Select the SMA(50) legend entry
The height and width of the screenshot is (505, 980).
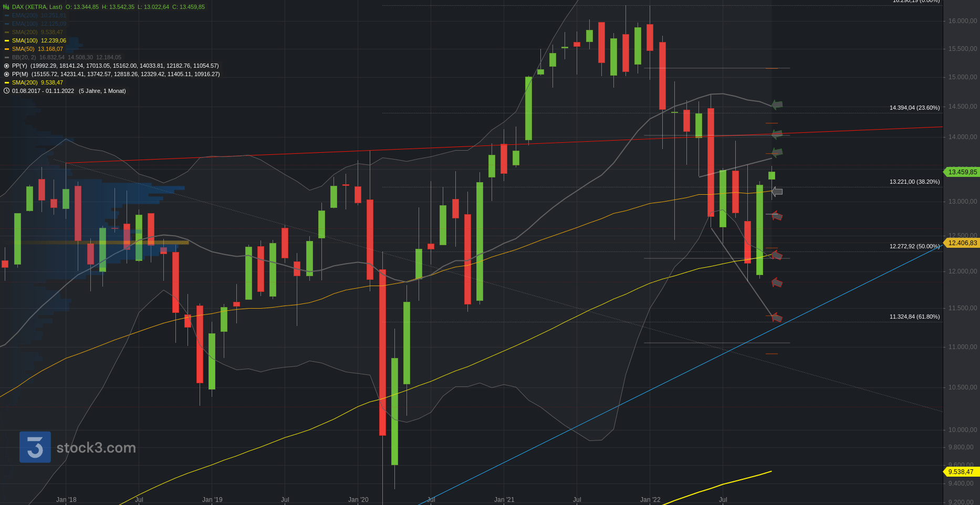tap(37, 49)
